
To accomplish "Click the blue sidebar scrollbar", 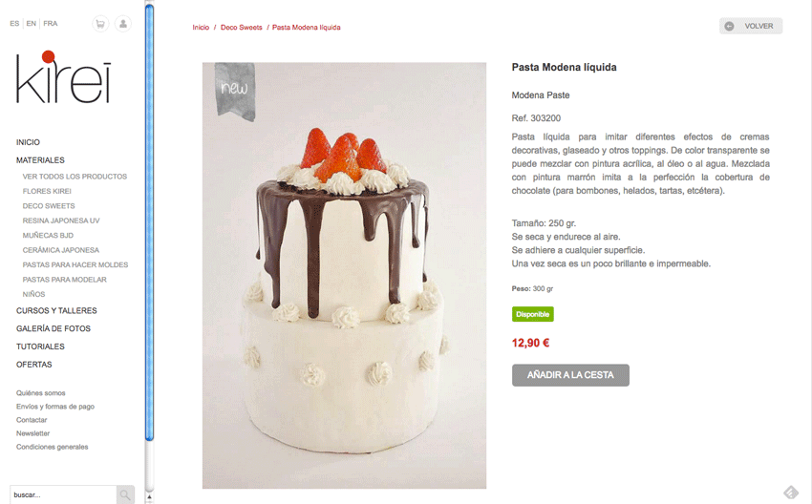I will (150, 222).
